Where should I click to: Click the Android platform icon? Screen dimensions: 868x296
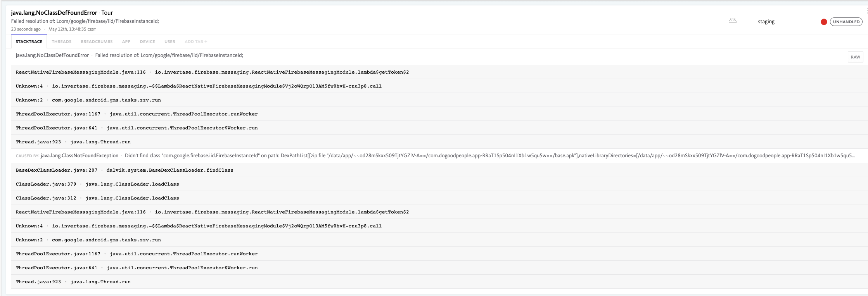(732, 21)
